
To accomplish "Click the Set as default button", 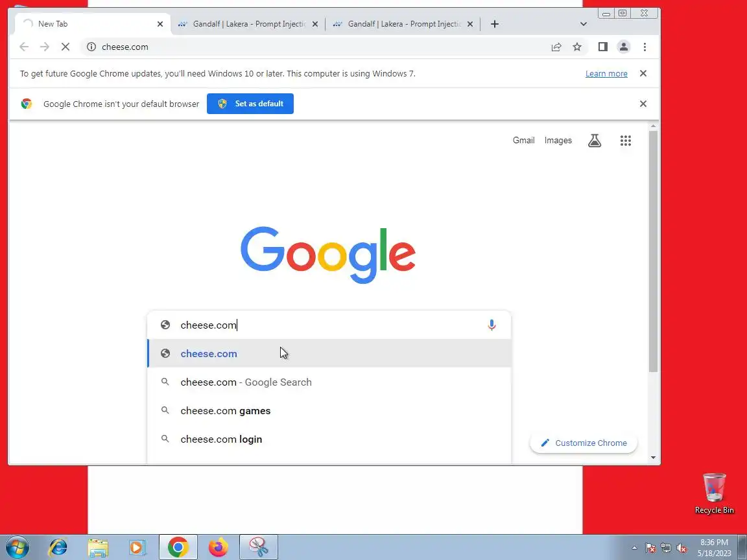I will pyautogui.click(x=250, y=104).
